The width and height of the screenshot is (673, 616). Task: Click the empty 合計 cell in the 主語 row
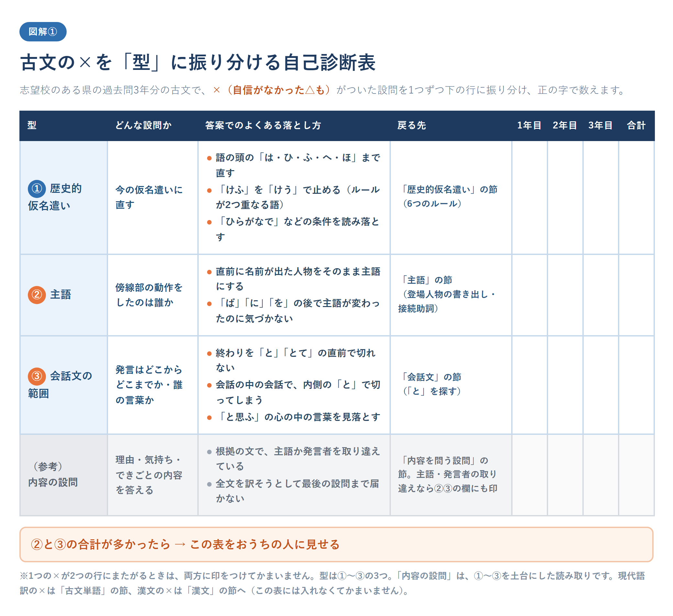point(636,295)
